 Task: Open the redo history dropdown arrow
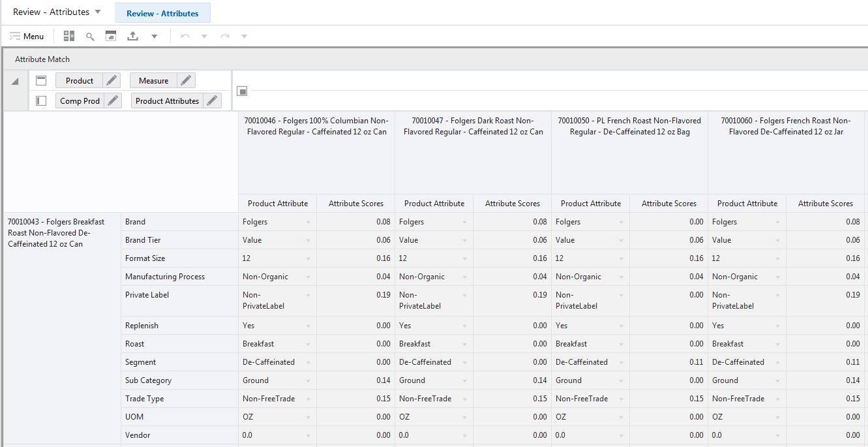coord(245,37)
